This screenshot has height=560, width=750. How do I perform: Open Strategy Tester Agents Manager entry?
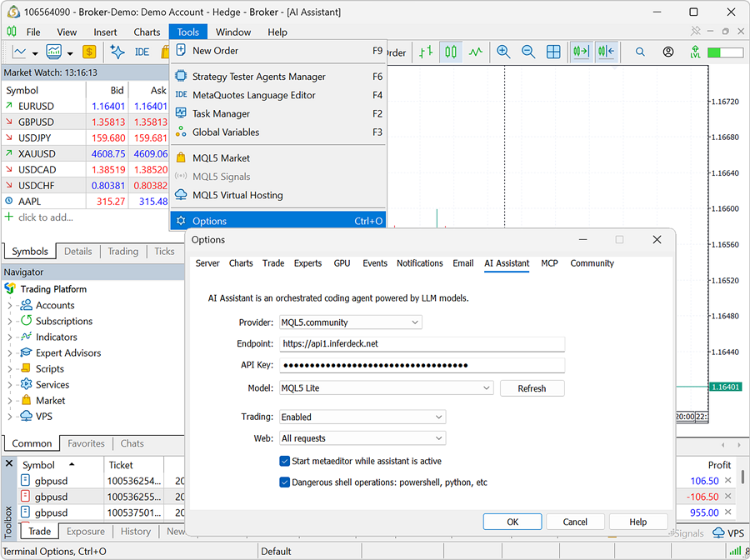coord(277,77)
